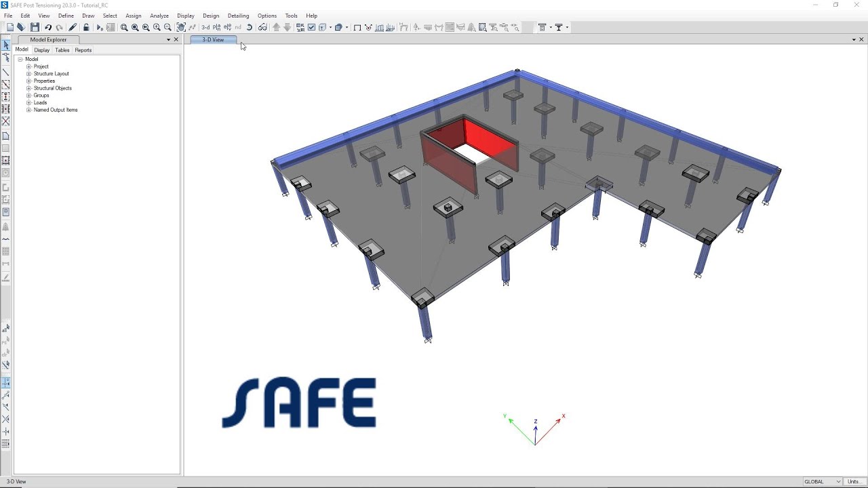Click the pencil Refresh Window icon
Viewport: 868px width, 488px height.
[x=73, y=27]
